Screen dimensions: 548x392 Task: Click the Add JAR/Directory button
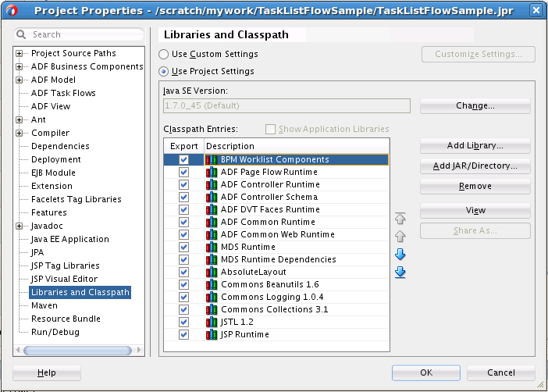coord(475,166)
